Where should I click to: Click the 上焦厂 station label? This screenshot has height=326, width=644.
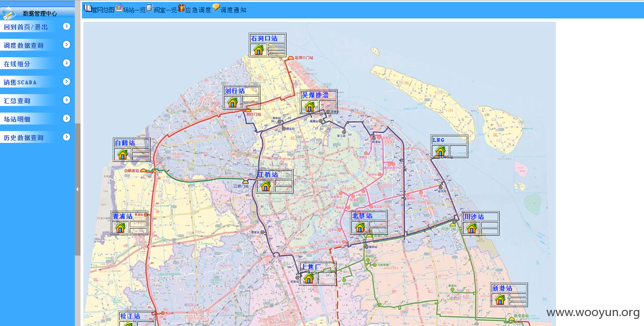pyautogui.click(x=311, y=267)
